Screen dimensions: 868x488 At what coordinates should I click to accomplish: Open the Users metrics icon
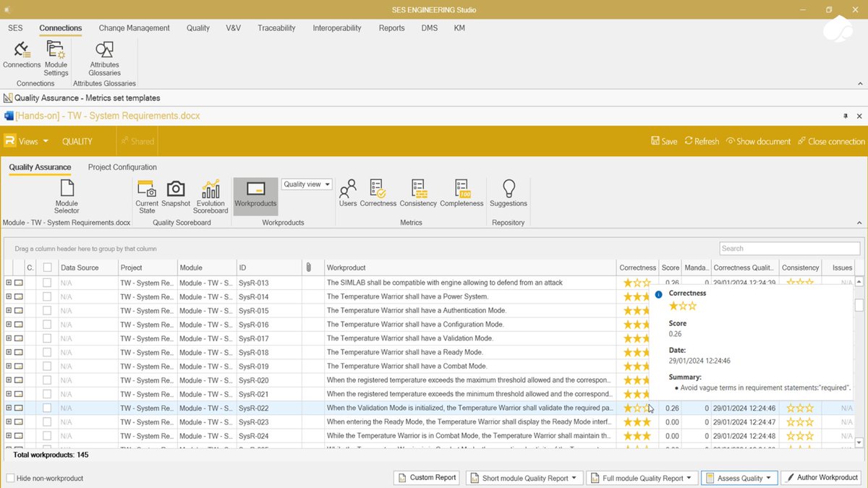348,194
